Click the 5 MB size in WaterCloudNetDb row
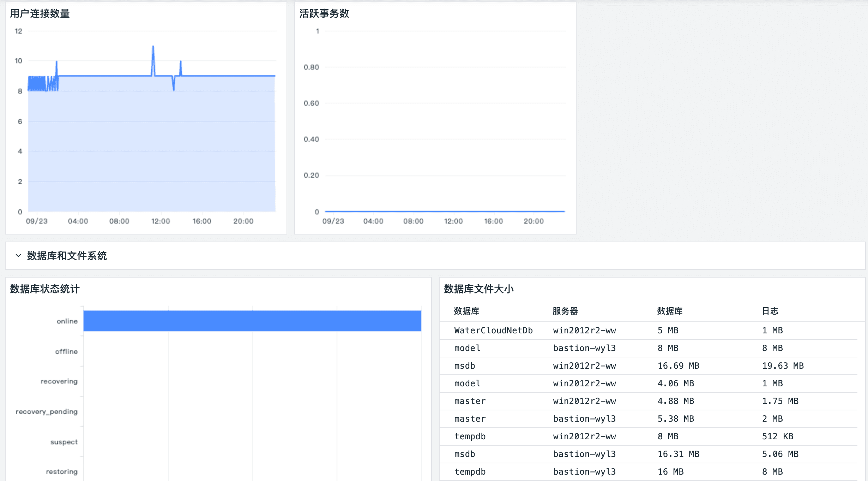Screen dimensions: 868x481 [x=668, y=330]
